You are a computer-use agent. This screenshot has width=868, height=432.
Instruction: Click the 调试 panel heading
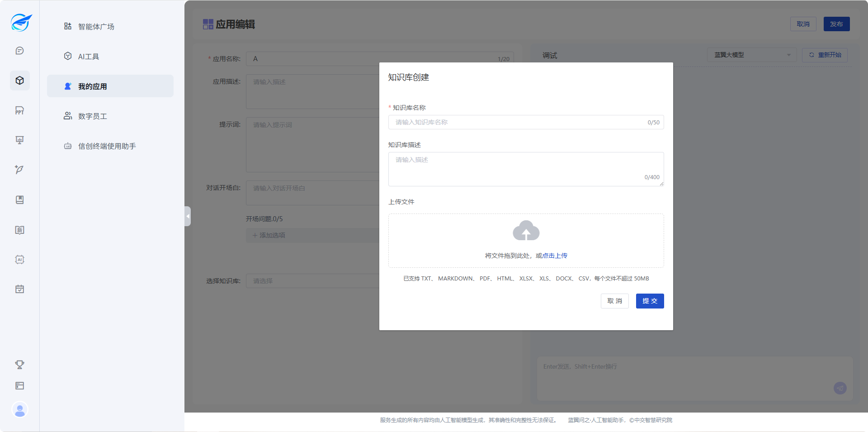(550, 55)
